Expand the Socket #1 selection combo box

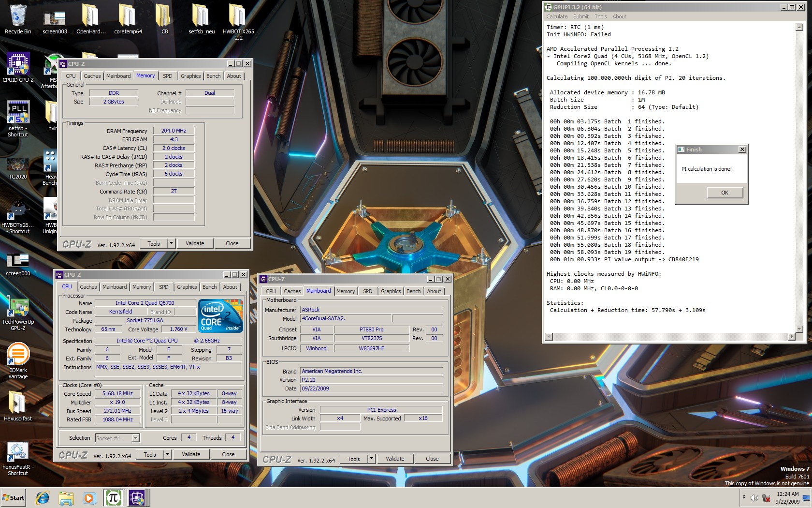pyautogui.click(x=136, y=438)
